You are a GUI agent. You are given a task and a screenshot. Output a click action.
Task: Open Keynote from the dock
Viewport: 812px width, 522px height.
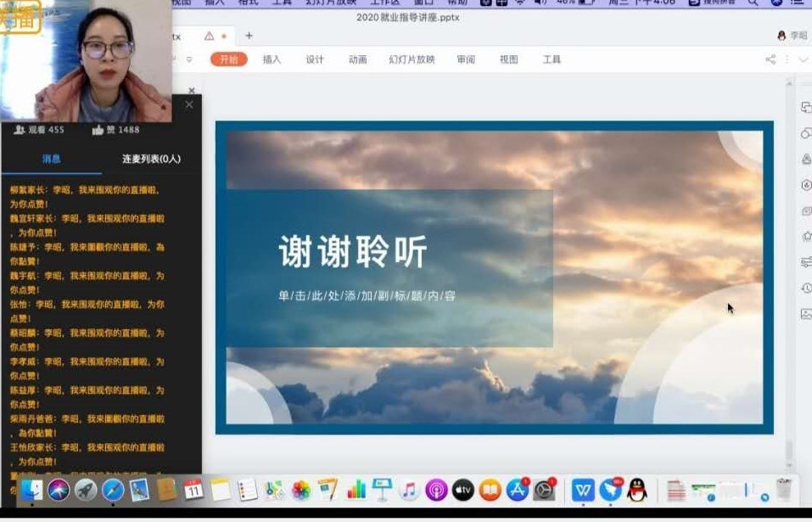(x=382, y=490)
